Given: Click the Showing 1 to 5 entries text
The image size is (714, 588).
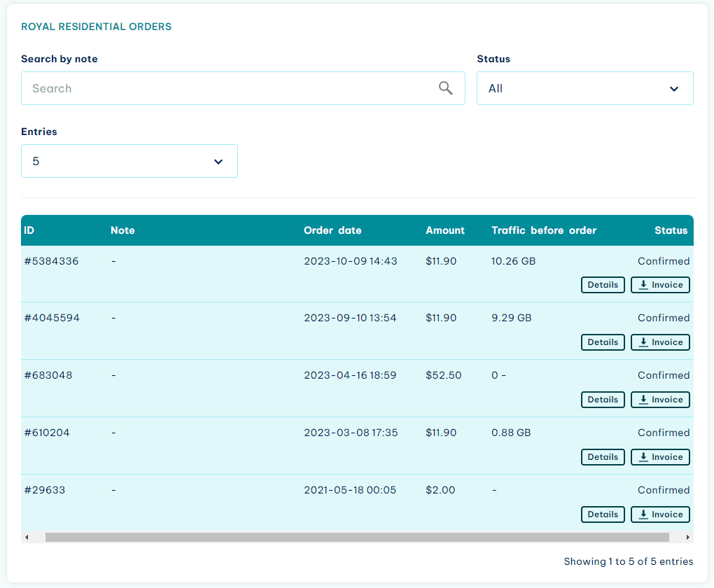Looking at the screenshot, I should pyautogui.click(x=629, y=561).
